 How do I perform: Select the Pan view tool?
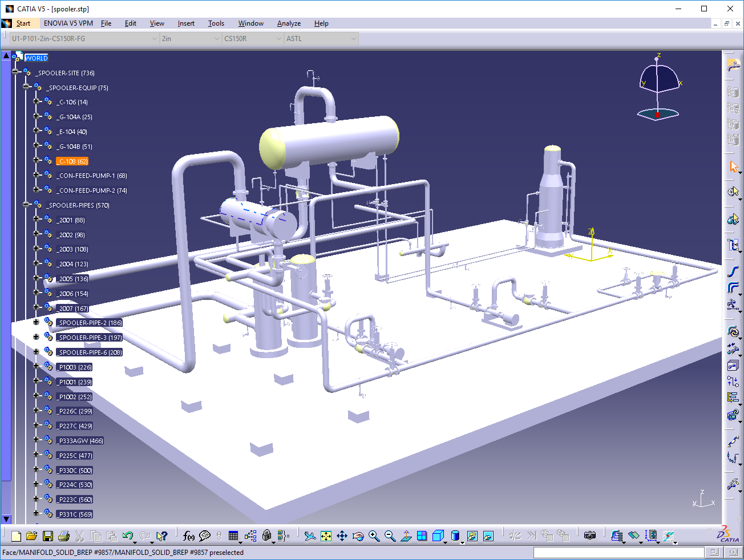[x=342, y=536]
